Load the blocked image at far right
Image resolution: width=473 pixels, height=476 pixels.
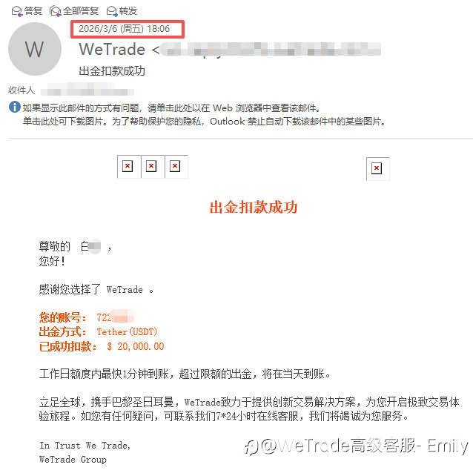(377, 168)
